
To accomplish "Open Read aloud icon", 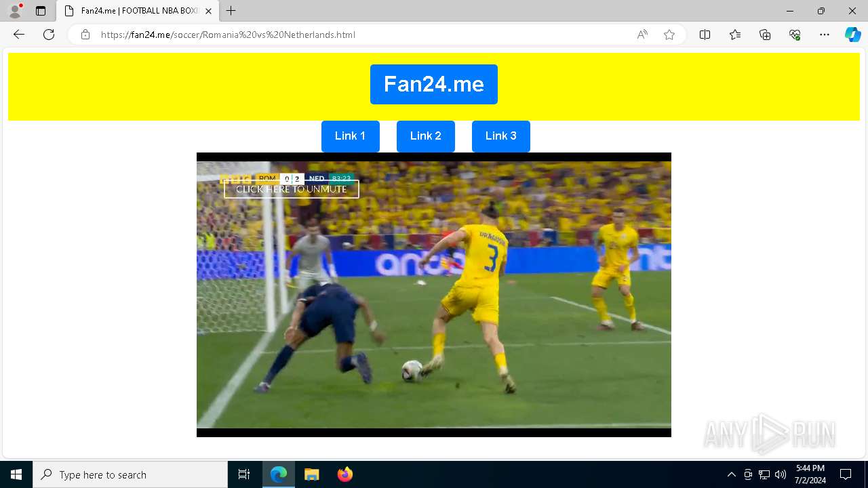I will click(x=642, y=35).
